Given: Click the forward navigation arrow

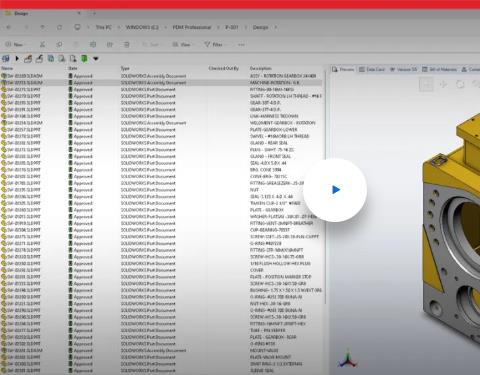Looking at the screenshot, I should click(x=26, y=27).
